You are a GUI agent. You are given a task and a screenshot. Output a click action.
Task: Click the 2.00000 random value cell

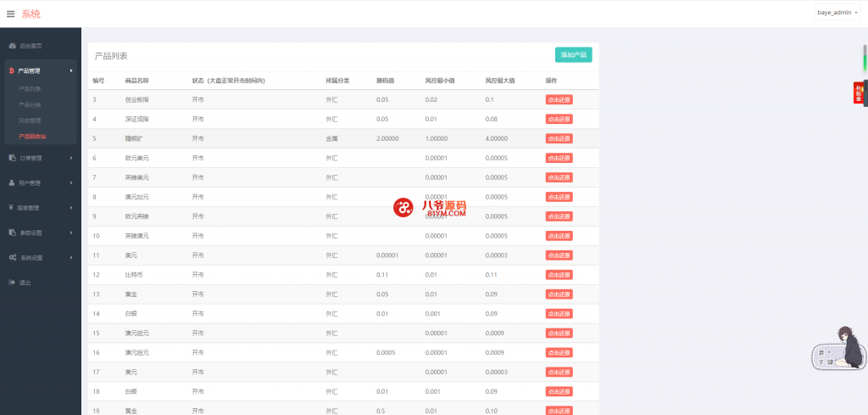click(x=387, y=138)
